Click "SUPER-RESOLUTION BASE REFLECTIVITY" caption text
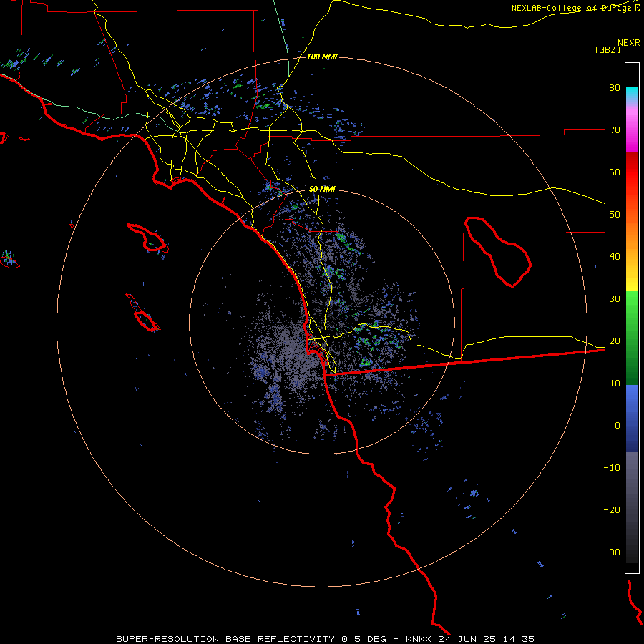The image size is (644, 644). (225, 639)
